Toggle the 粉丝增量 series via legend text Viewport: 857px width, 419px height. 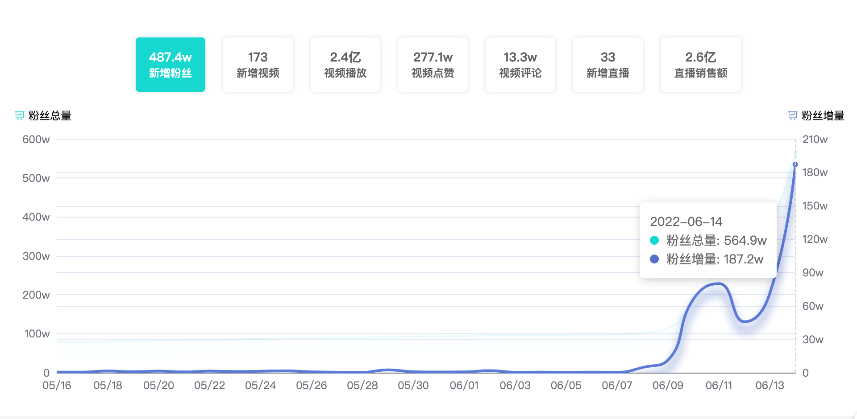tap(823, 116)
